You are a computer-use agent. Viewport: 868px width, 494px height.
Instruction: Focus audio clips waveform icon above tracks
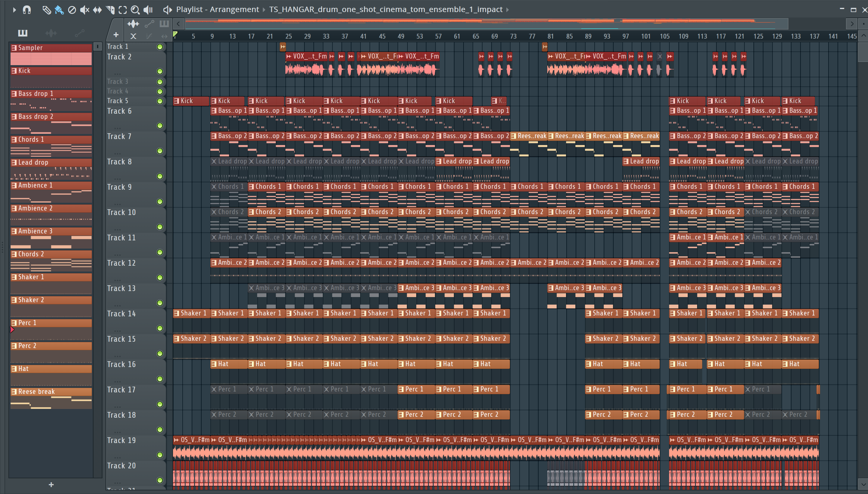[133, 24]
